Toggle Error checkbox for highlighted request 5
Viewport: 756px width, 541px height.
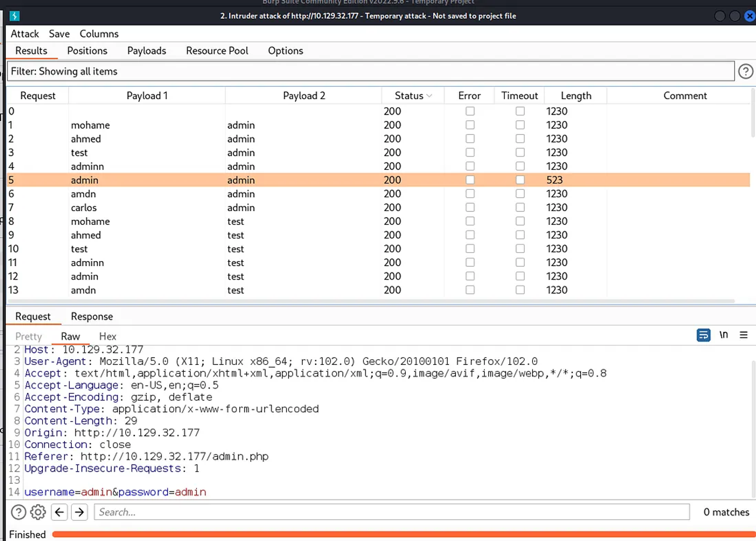coord(470,180)
